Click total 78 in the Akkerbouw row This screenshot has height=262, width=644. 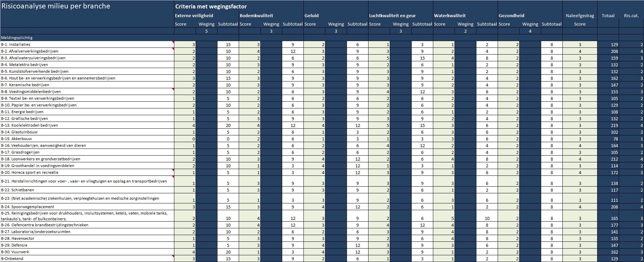coord(615,139)
